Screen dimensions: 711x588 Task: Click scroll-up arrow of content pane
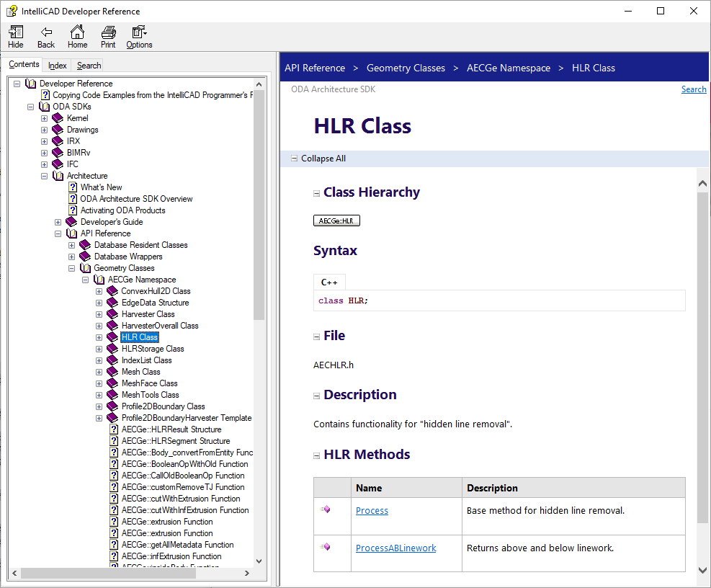click(702, 183)
